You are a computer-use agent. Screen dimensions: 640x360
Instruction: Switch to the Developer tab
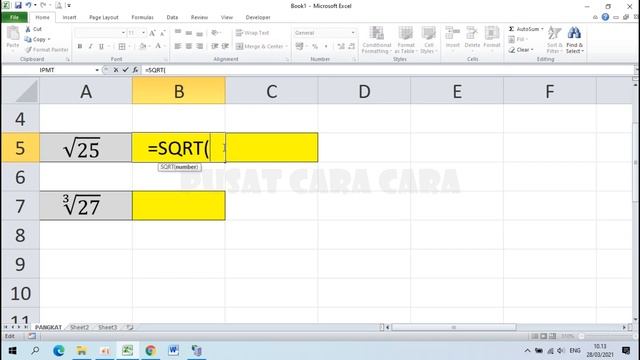coord(258,17)
